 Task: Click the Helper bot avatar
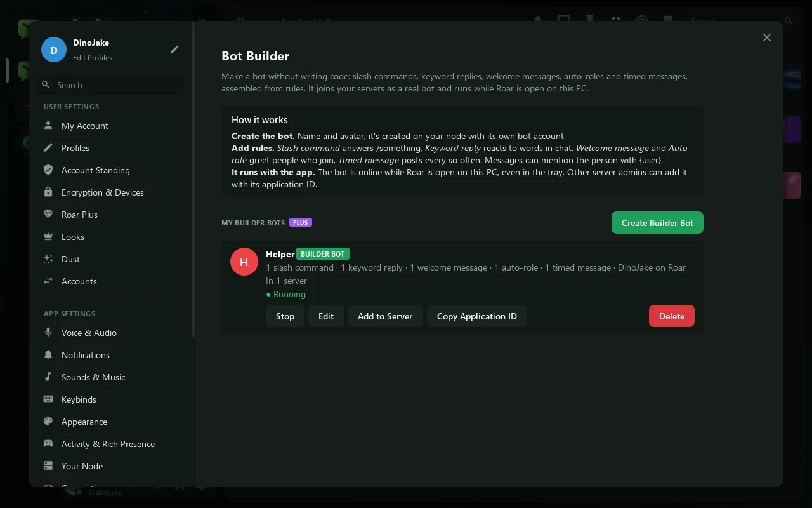pos(244,262)
